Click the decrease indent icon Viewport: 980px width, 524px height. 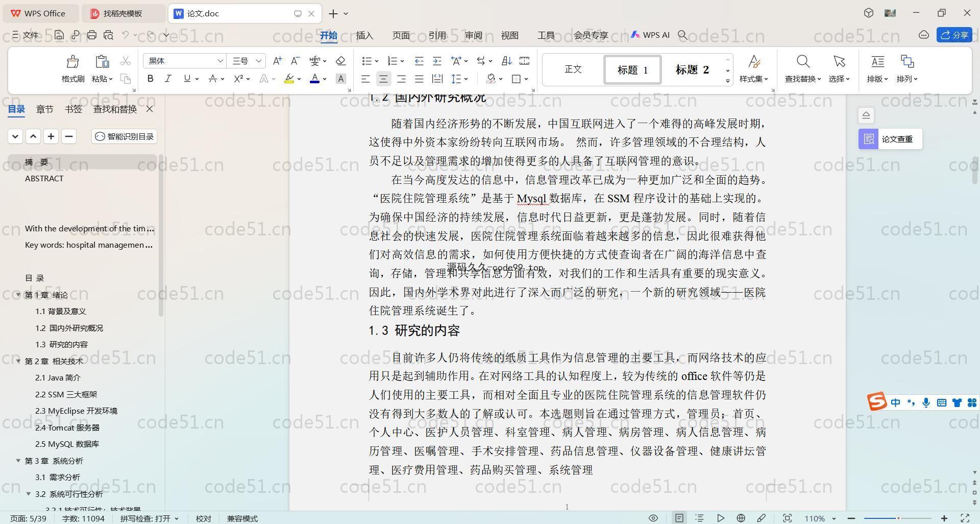click(419, 61)
